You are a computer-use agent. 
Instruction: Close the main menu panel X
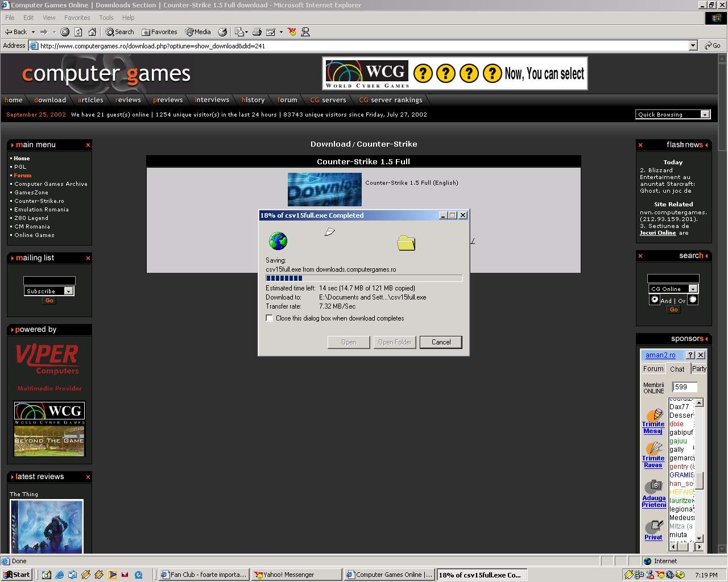(88, 145)
